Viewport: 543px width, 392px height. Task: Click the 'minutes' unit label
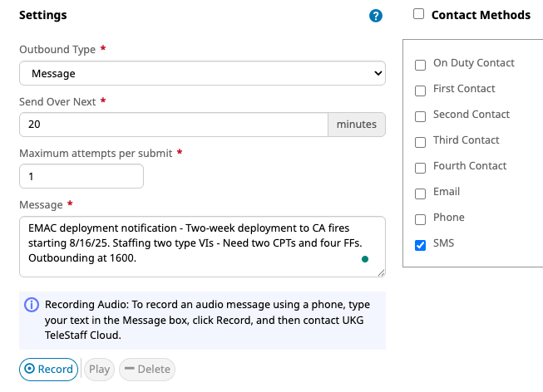point(357,125)
